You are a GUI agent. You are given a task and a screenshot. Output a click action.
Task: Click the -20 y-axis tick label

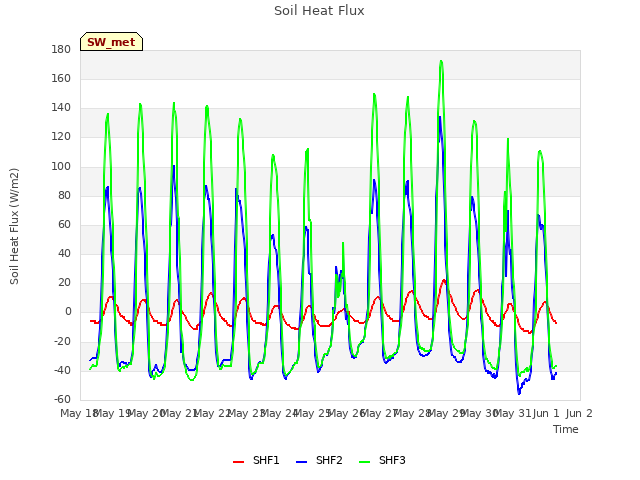click(x=62, y=341)
